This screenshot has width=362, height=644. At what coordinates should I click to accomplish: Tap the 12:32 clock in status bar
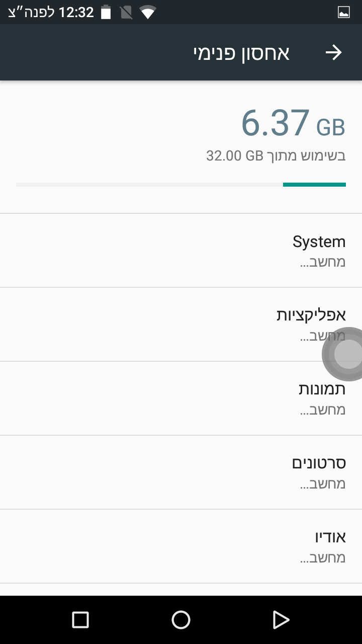(x=76, y=13)
